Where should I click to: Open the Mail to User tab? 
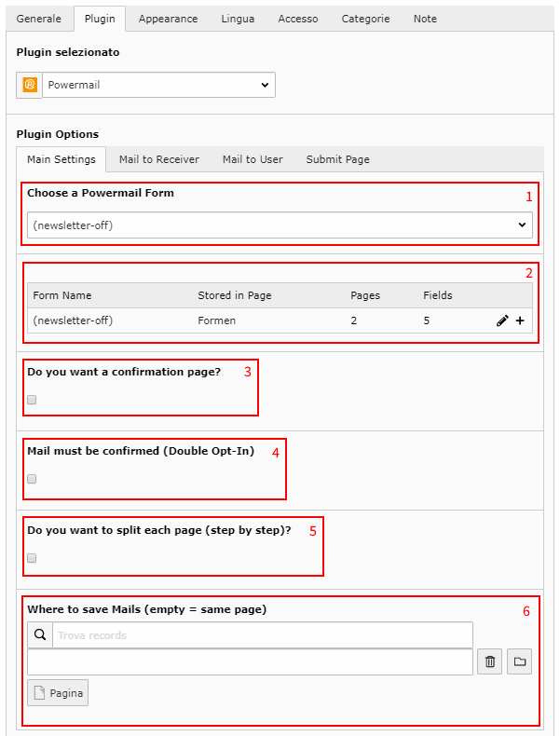point(253,159)
